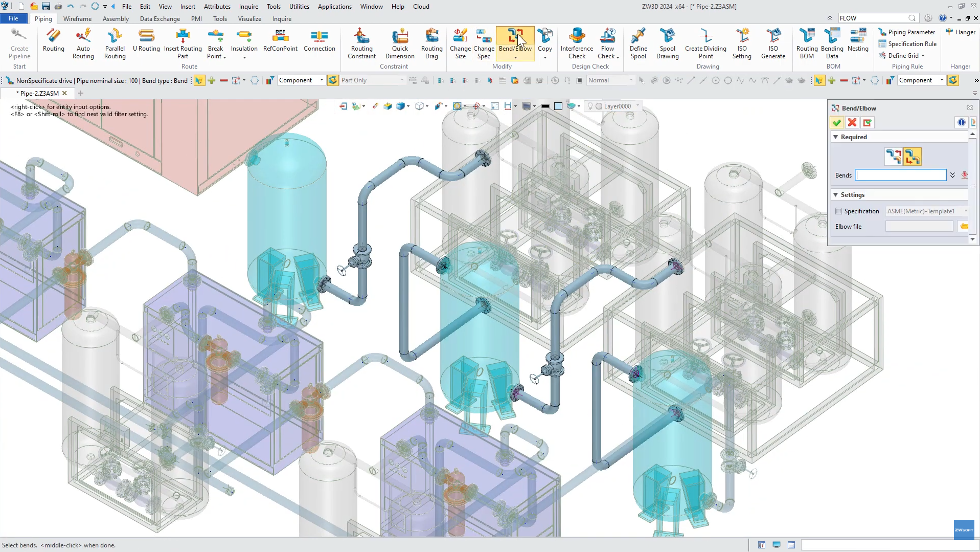Choose the U Routing tool

(146, 40)
